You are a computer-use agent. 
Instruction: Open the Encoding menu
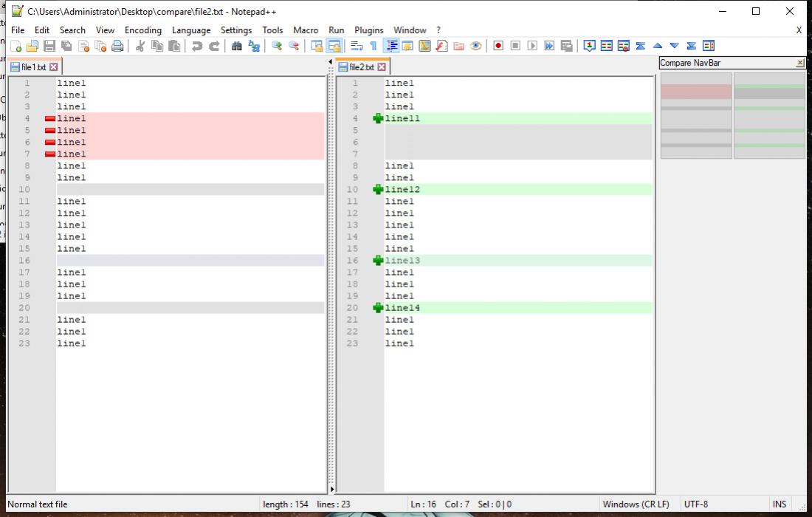point(143,30)
